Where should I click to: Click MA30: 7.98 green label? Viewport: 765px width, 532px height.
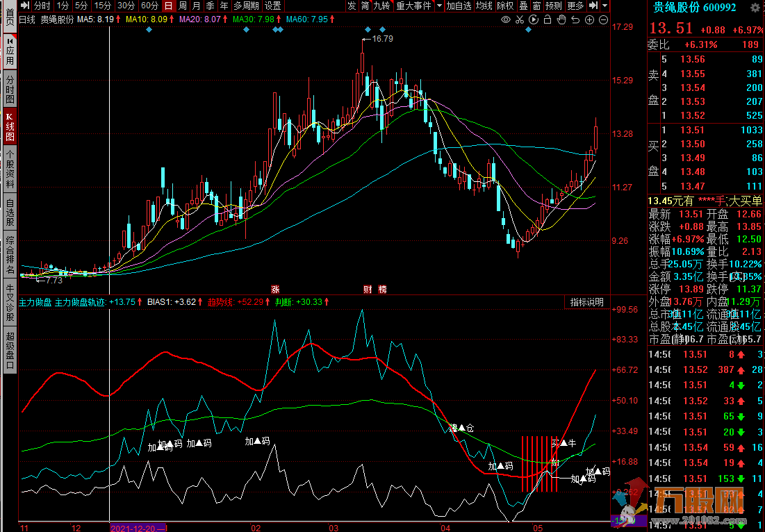257,20
